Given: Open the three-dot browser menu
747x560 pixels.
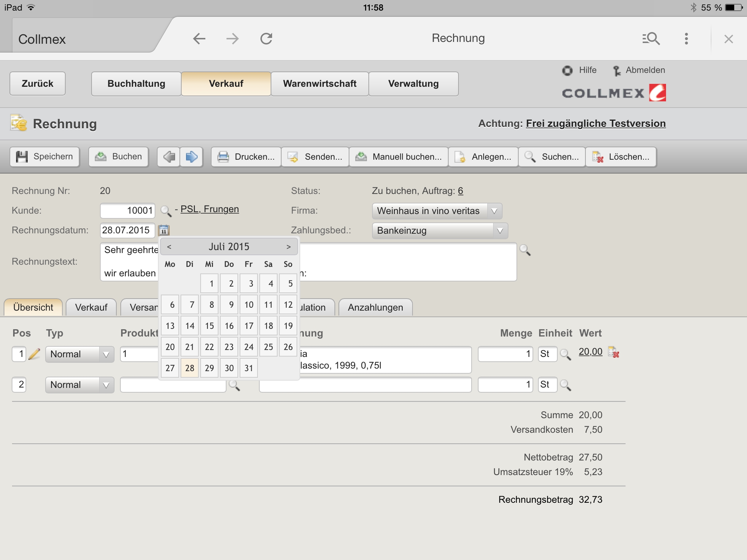Looking at the screenshot, I should coord(686,39).
